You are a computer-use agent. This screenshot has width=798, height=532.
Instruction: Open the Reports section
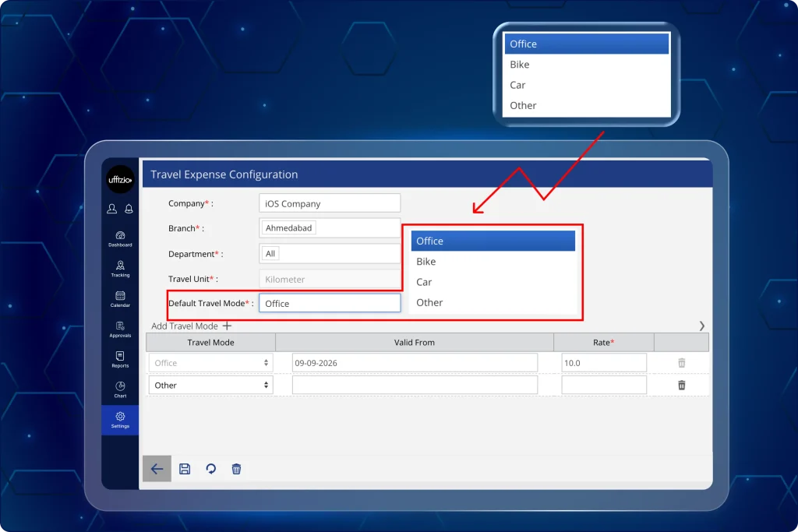click(120, 359)
